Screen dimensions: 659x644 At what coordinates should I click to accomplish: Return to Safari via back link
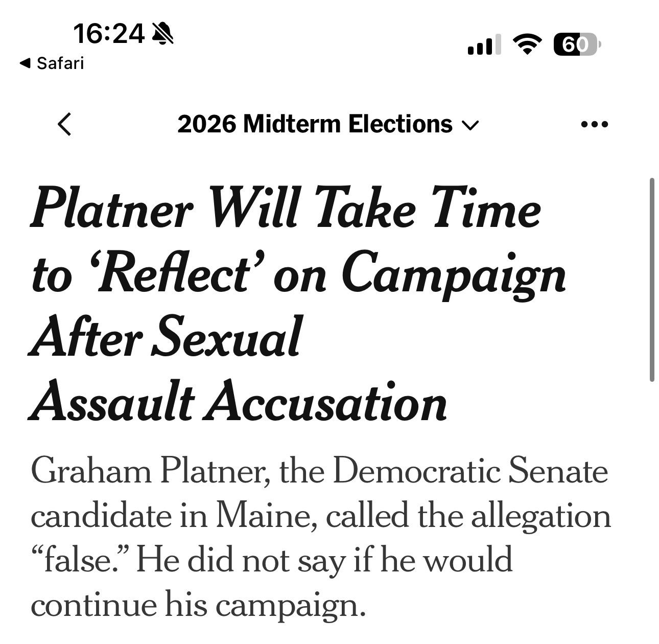(x=51, y=63)
